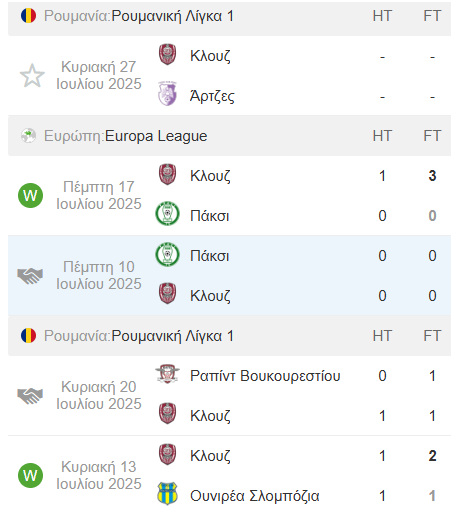The image size is (453, 517).
Task: Click the Romania flag icon in top header
Action: pyautogui.click(x=28, y=16)
